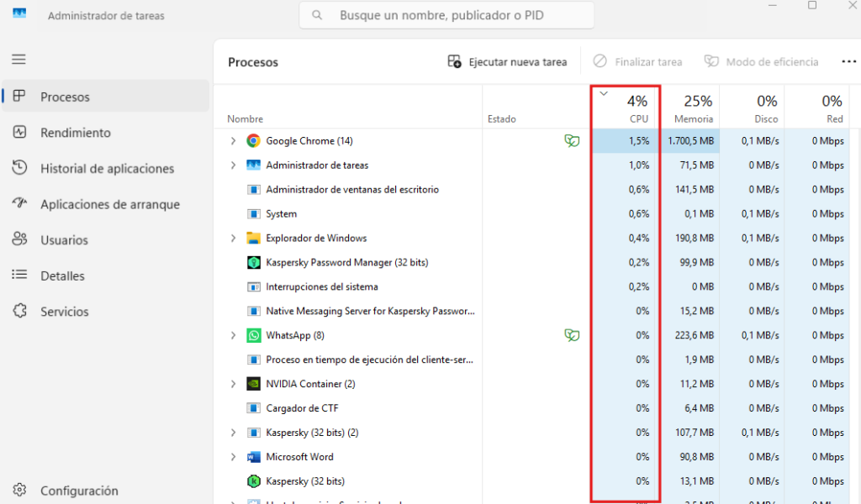Expand the NVIDIA Container (2) entry
Screen dimensions: 861x504
click(234, 384)
